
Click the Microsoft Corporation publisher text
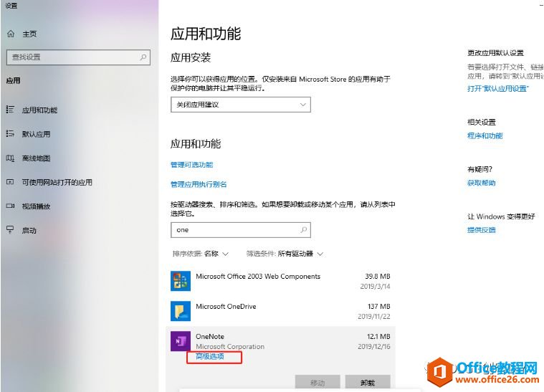(x=230, y=347)
